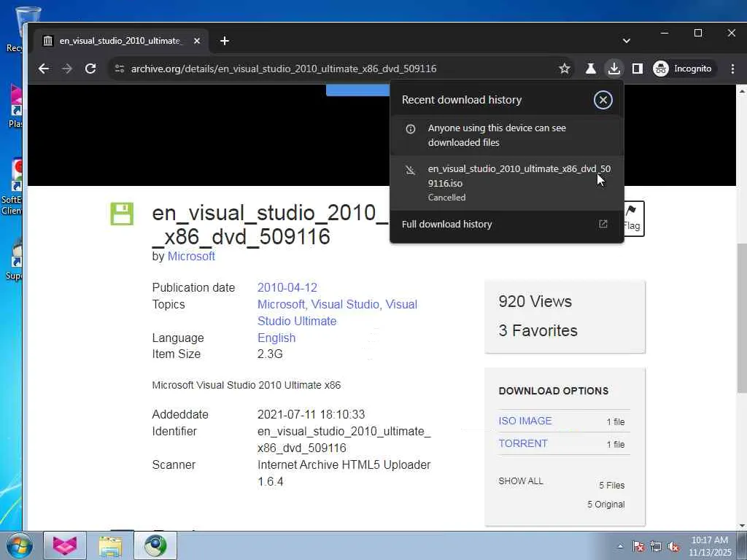Click the Chromium browser taskbar icon
Viewport: 747px width, 560px height.
tap(155, 545)
